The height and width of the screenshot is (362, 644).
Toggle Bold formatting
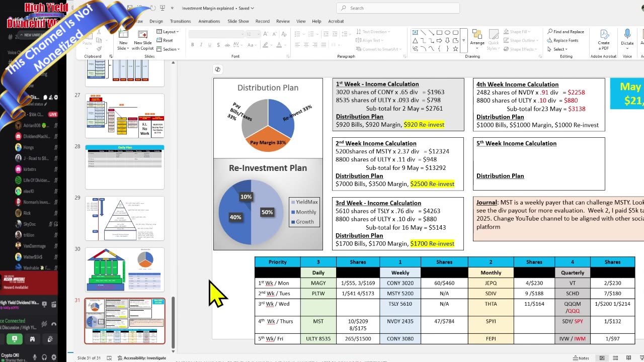click(x=192, y=45)
